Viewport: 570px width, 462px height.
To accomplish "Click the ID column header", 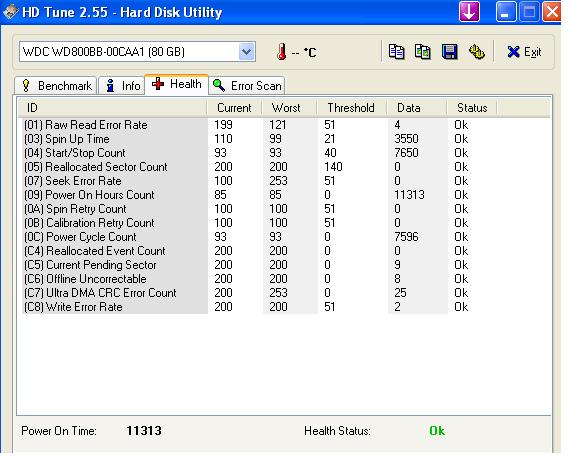I will [x=113, y=108].
